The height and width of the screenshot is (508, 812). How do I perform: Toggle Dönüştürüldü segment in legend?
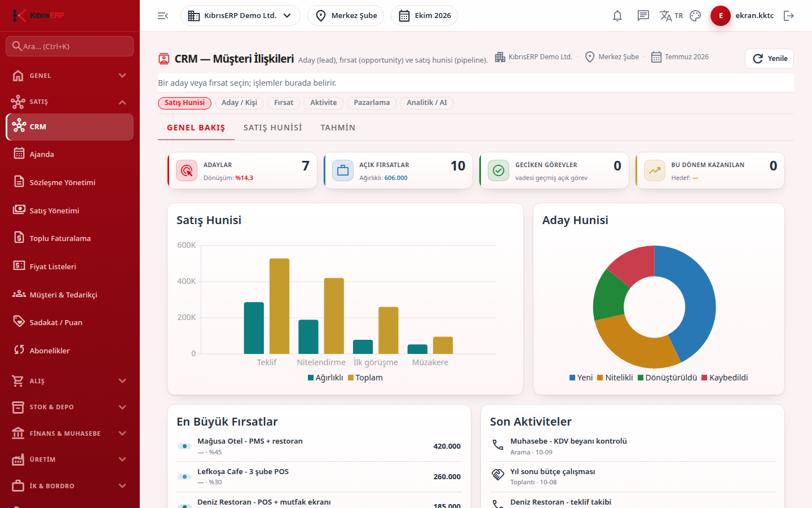point(667,378)
